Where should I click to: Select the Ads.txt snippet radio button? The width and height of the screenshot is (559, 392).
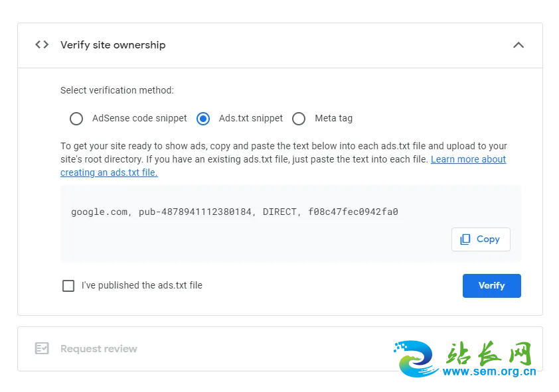(203, 119)
